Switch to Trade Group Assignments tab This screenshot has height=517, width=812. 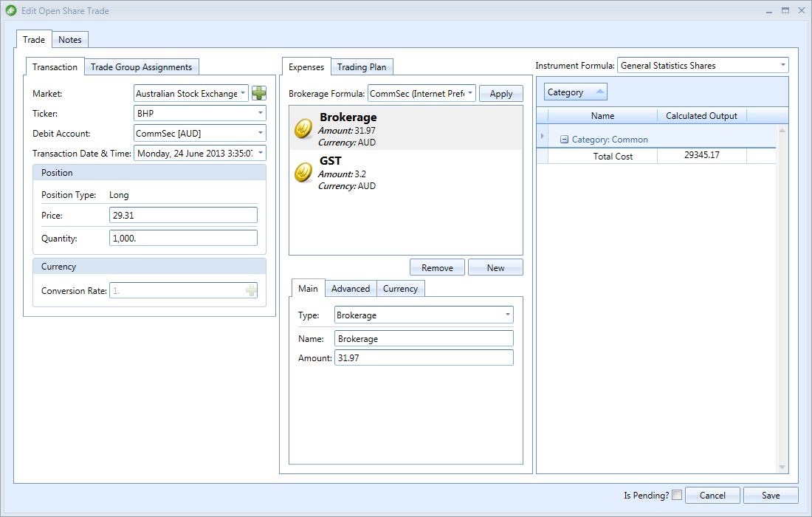pos(142,66)
